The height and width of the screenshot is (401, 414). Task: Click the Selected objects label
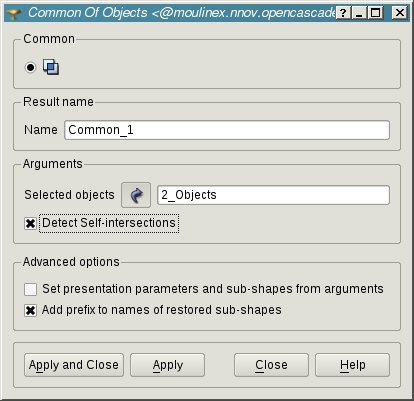[69, 195]
